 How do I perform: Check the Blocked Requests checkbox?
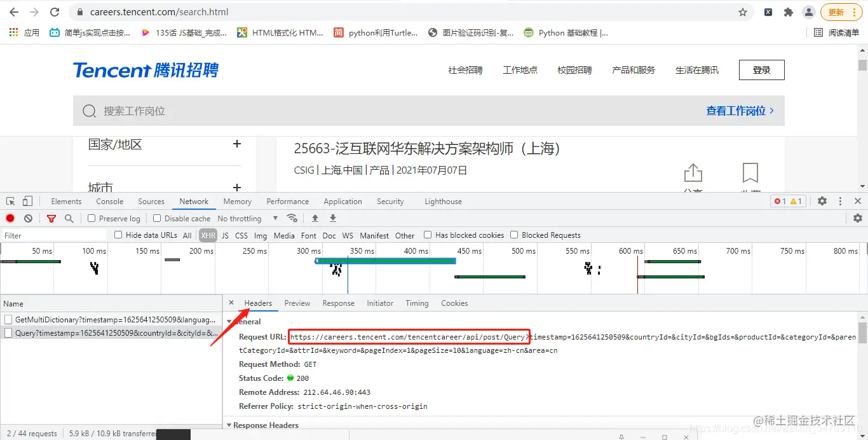click(514, 235)
